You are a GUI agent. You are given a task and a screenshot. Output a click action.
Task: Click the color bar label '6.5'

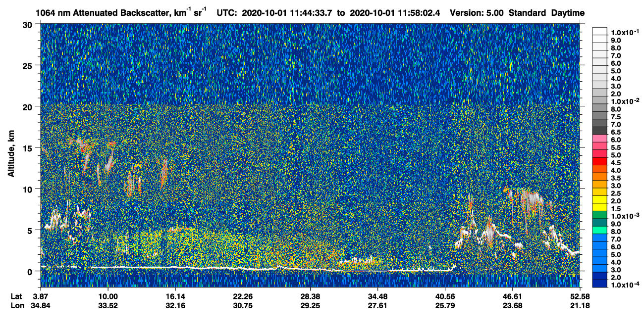616,133
